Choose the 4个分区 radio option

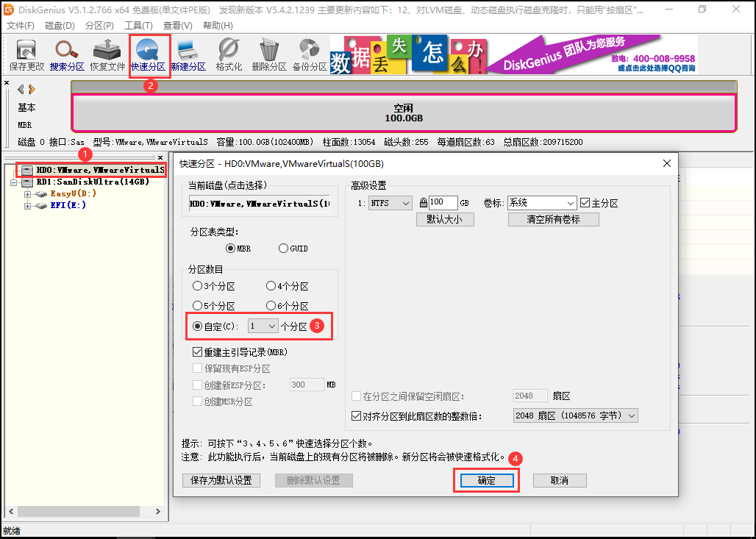tap(271, 286)
